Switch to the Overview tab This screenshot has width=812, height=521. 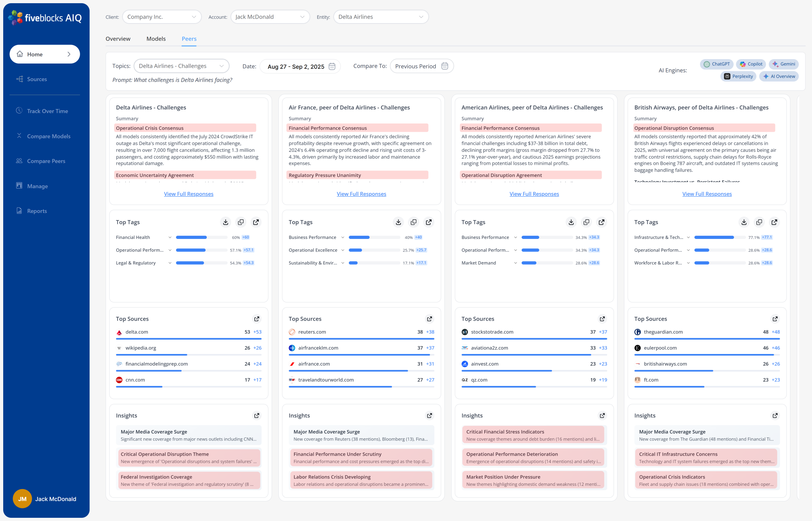tap(118, 39)
